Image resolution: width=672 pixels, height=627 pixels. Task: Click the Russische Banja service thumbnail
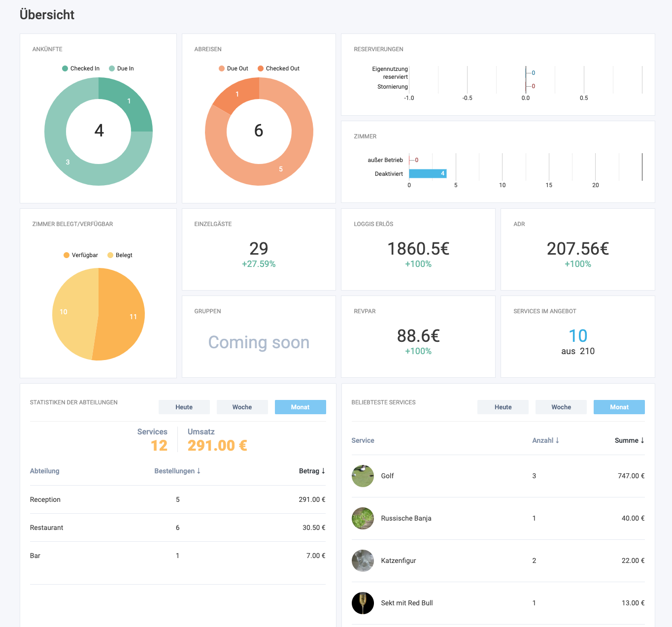[363, 518]
